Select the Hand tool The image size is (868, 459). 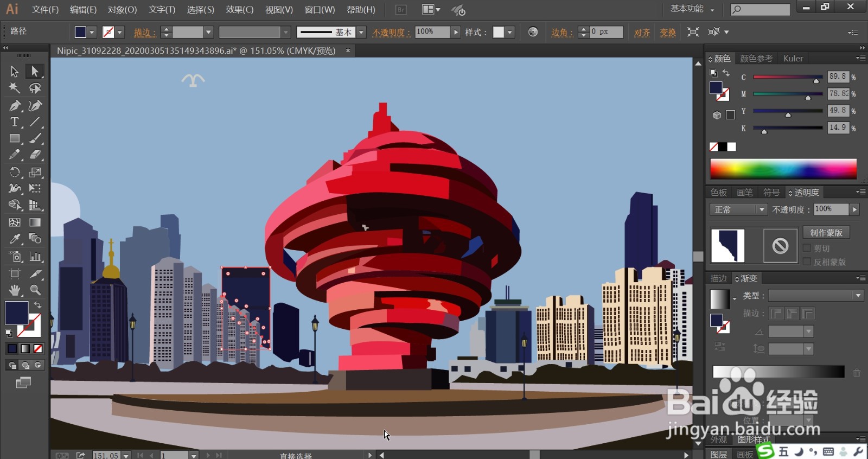click(x=15, y=290)
